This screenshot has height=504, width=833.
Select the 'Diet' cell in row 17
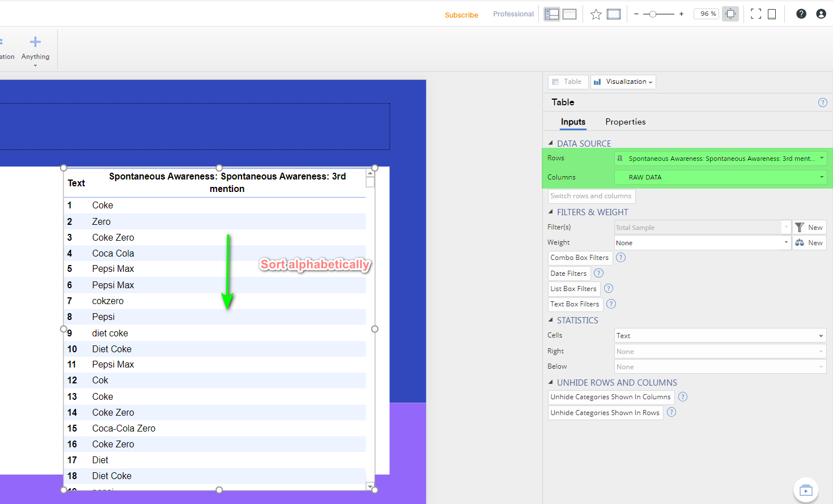[100, 460]
